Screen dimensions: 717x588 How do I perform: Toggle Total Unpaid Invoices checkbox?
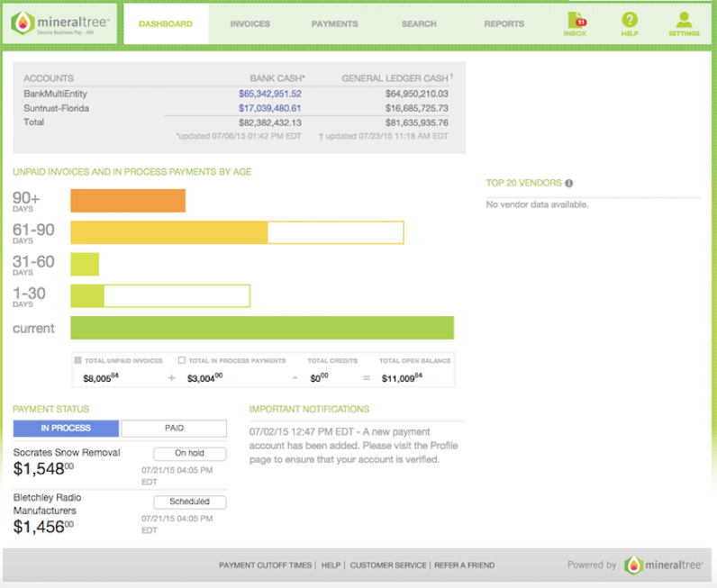click(x=77, y=360)
